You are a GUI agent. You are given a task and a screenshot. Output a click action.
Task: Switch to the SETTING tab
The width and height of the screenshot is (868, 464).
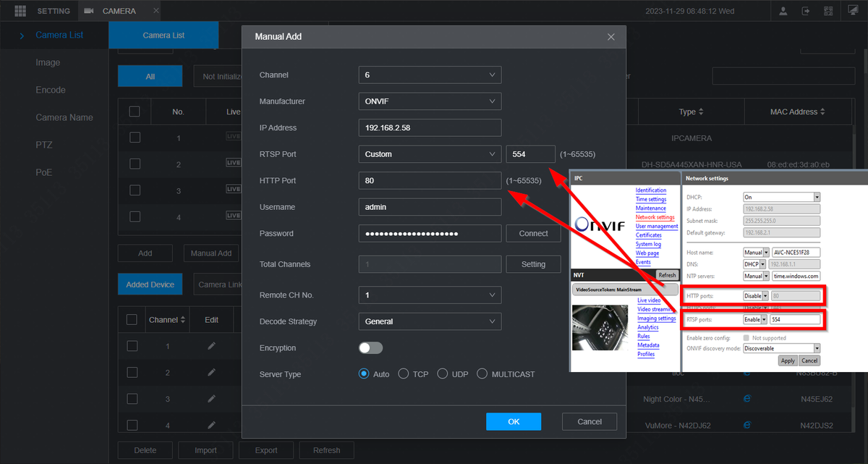(x=54, y=11)
